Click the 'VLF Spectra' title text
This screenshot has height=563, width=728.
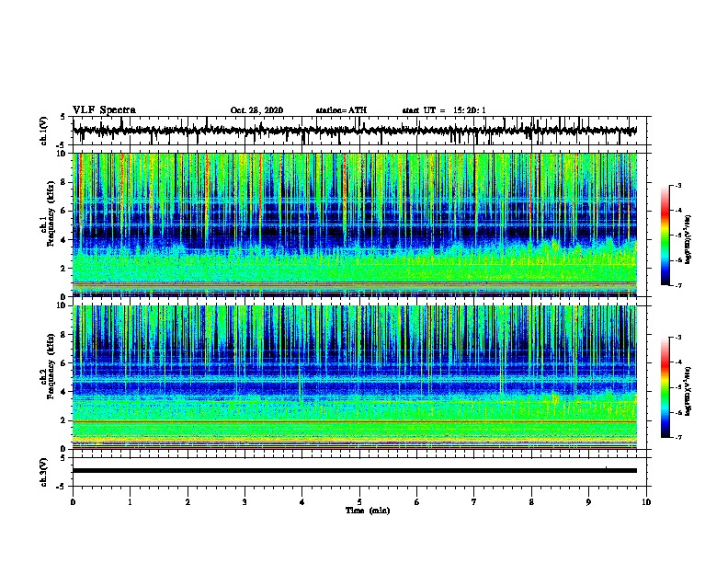coord(104,110)
